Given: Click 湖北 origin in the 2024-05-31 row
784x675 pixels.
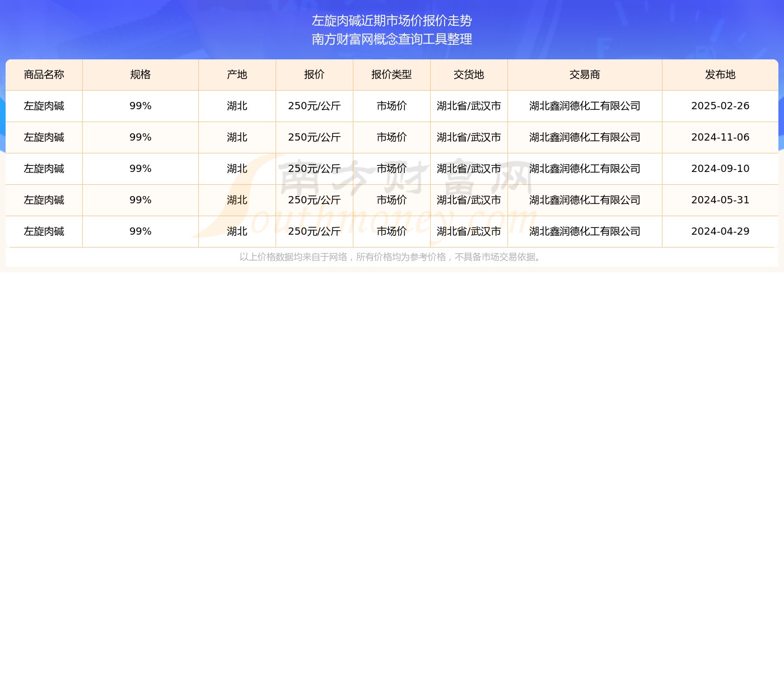Looking at the screenshot, I should pos(237,200).
